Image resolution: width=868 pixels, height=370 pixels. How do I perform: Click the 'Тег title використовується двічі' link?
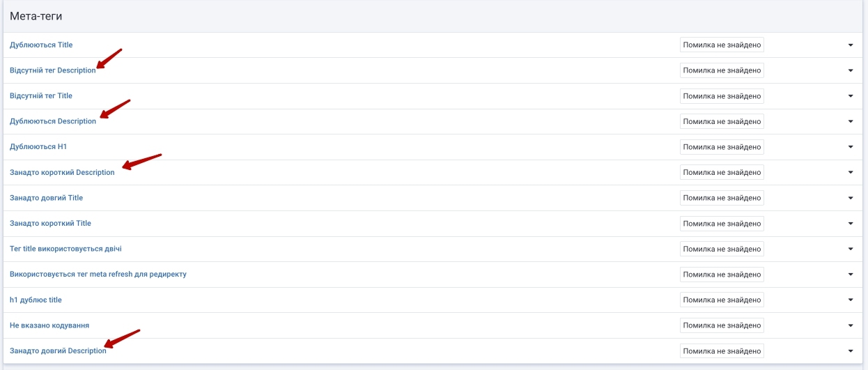pyautogui.click(x=65, y=249)
